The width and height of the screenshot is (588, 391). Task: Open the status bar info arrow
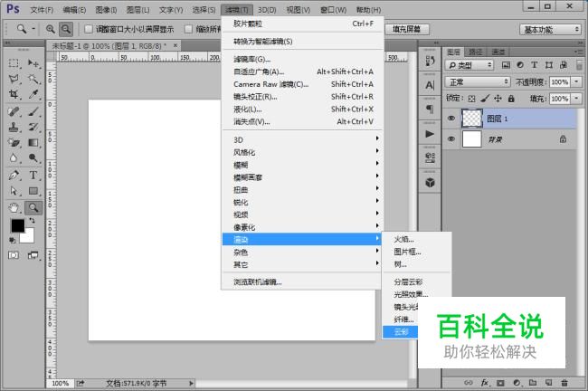(x=191, y=383)
